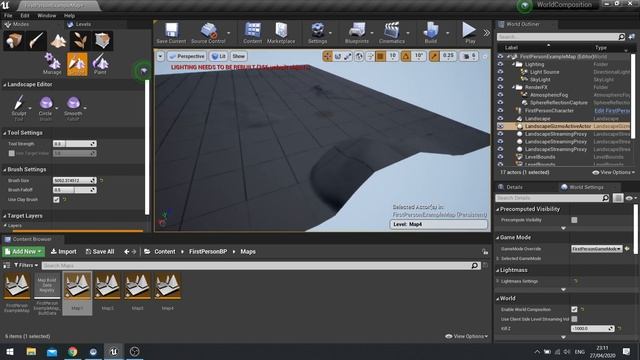Open the File menu

pos(8,16)
